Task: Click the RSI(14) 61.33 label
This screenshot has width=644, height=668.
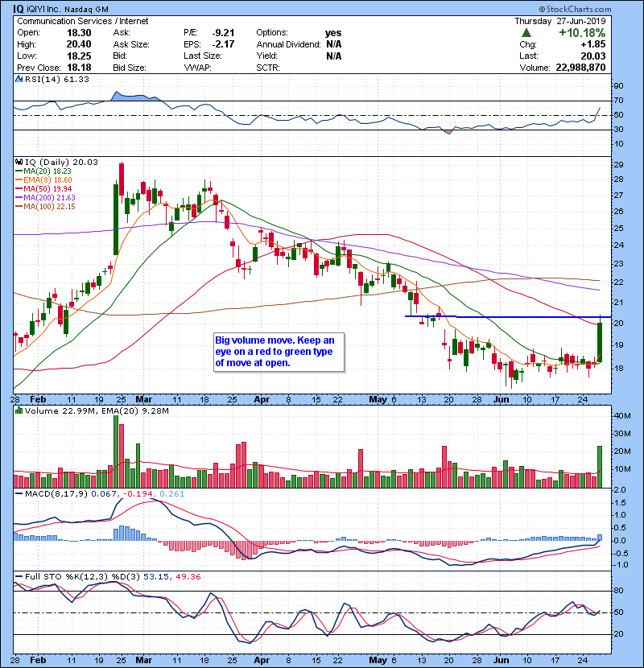Action: click(56, 79)
